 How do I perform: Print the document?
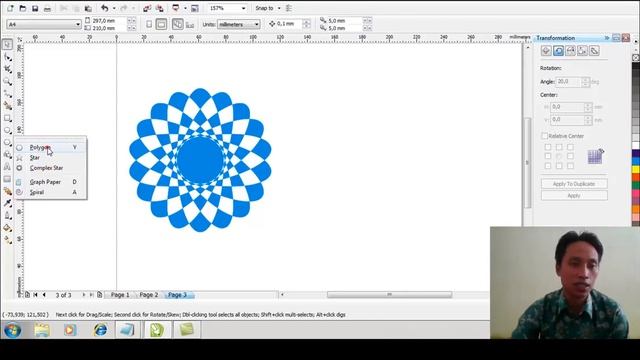[47, 8]
